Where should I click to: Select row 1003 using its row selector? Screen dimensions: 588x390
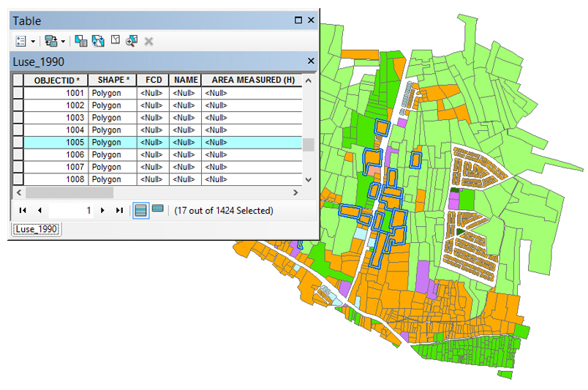coord(18,118)
